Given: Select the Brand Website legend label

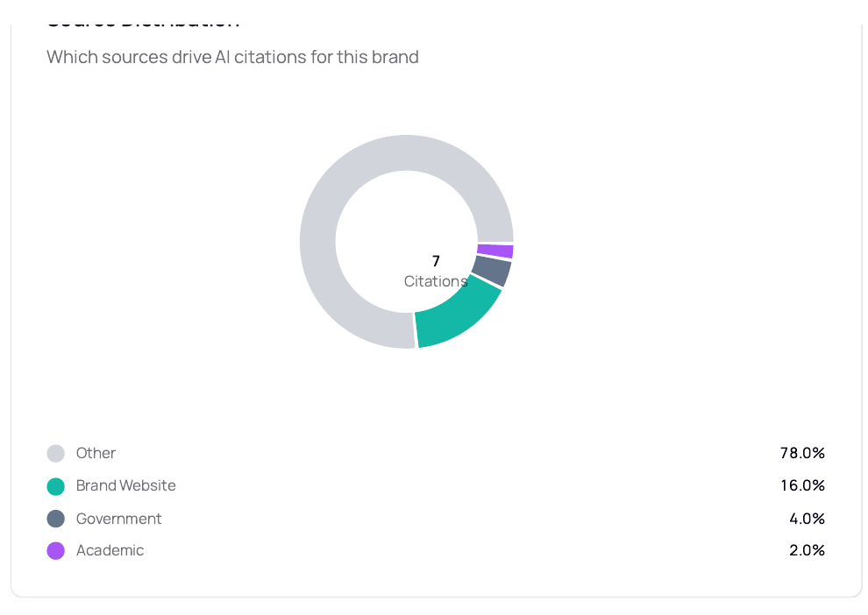Looking at the screenshot, I should (125, 485).
